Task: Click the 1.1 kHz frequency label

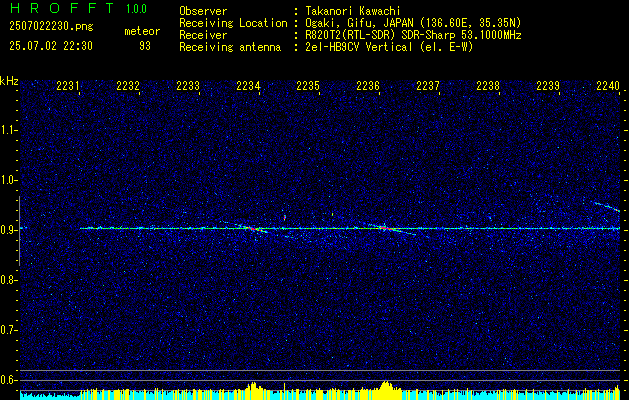Action: point(9,130)
